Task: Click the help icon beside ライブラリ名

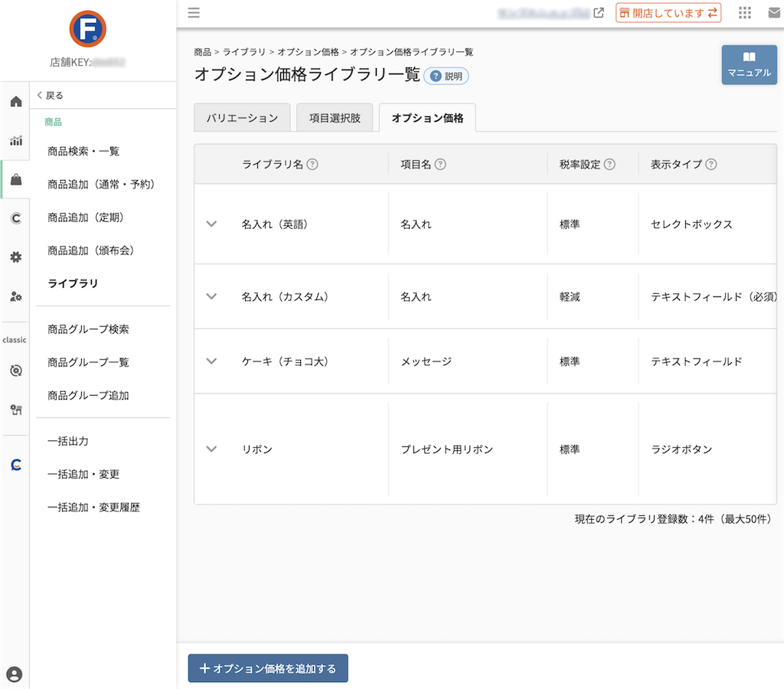Action: (312, 164)
